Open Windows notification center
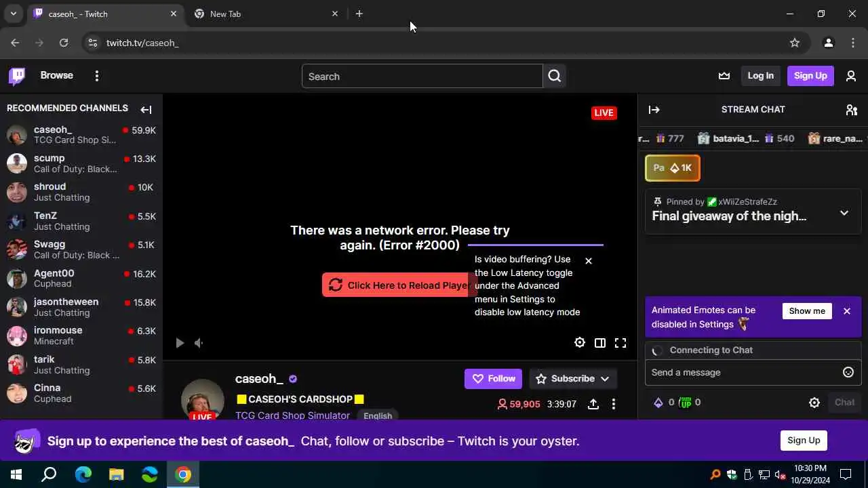Screen dimensions: 868x488 (x=846, y=474)
